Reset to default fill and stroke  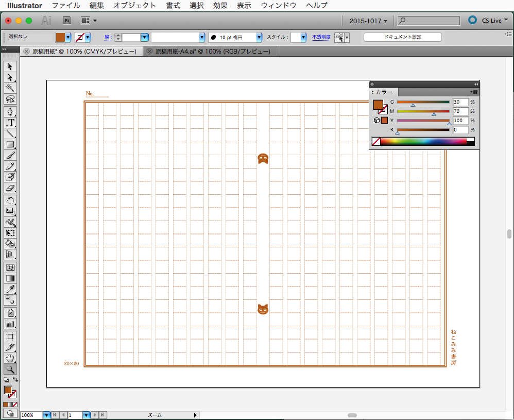[6, 380]
